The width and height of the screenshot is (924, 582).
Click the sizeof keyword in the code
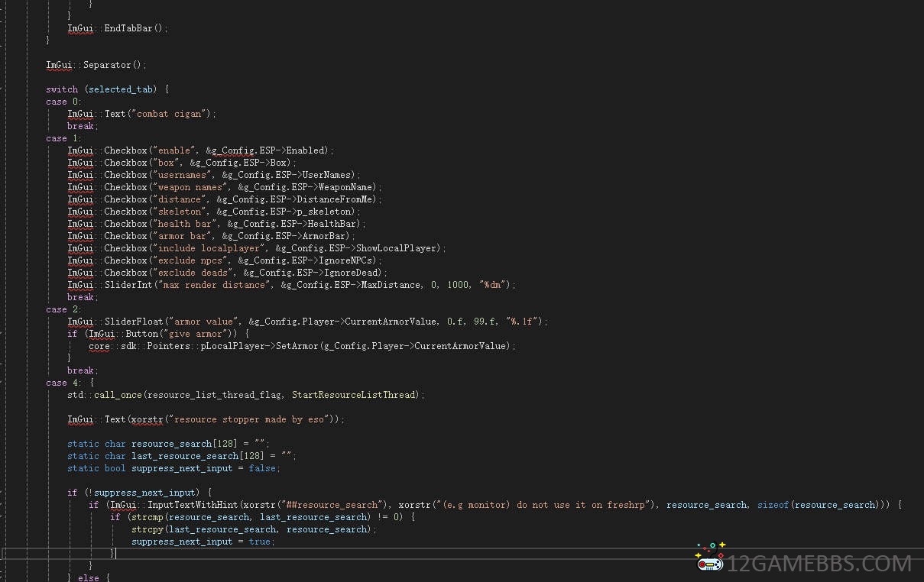(773, 505)
